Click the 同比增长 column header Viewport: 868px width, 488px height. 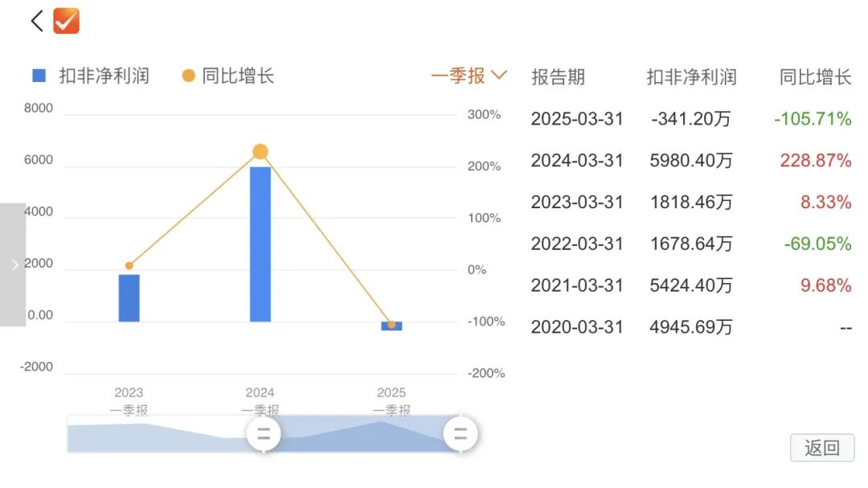(x=815, y=77)
